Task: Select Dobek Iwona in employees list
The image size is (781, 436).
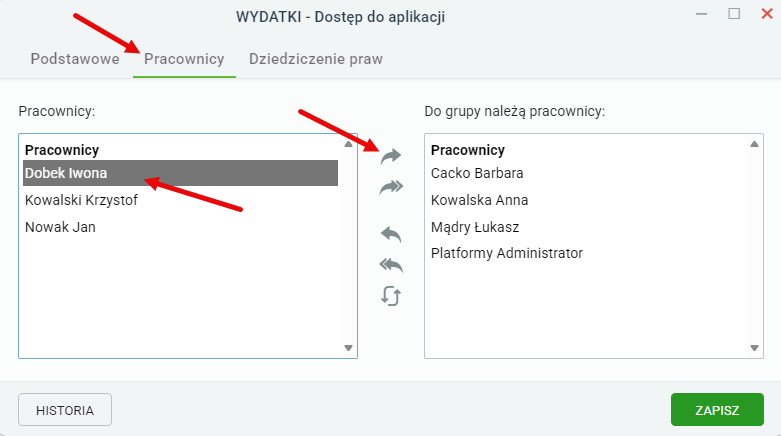Action: (x=180, y=173)
